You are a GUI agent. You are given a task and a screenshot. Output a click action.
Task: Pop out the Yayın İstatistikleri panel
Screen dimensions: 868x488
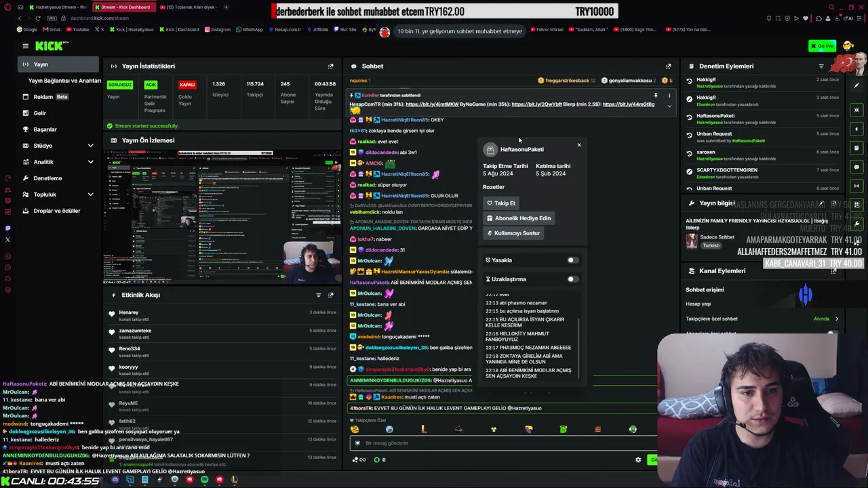[331, 66]
